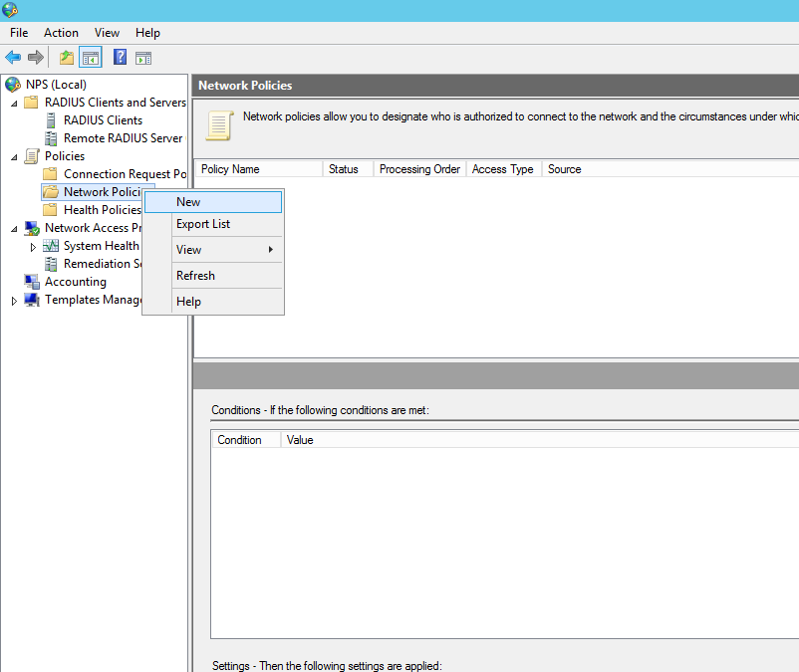Select Accounting tree item
799x672 pixels.
point(76,282)
